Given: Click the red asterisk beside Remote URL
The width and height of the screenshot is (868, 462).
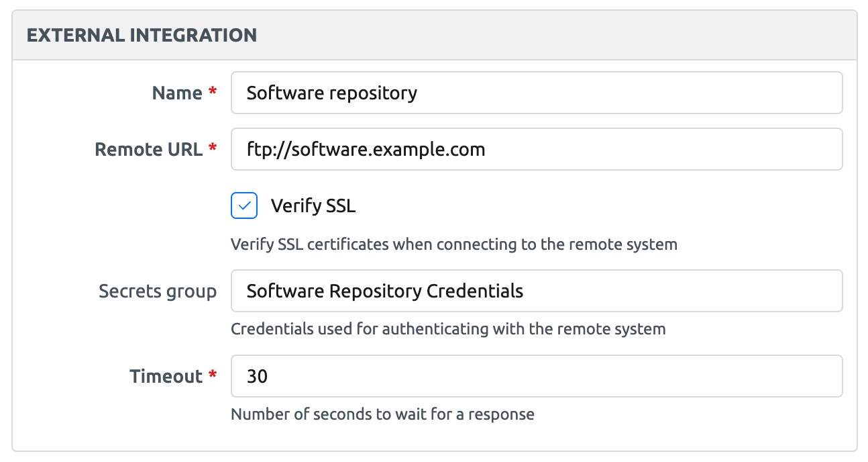Looking at the screenshot, I should (213, 149).
